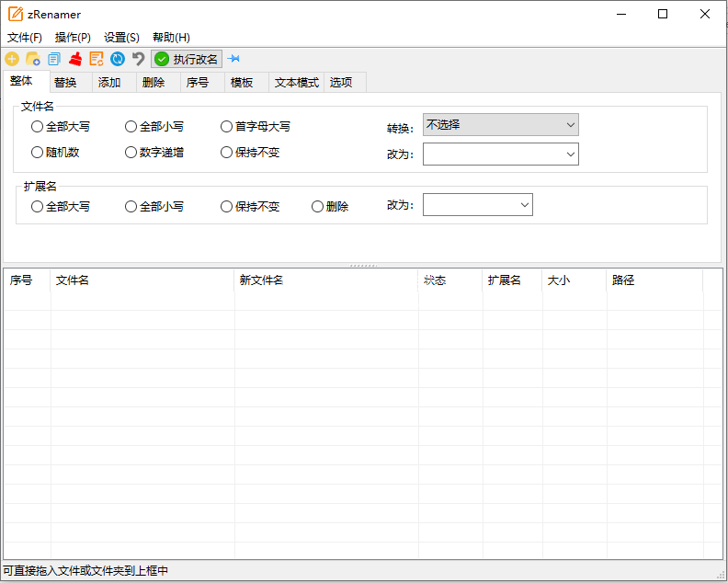This screenshot has height=583, width=728.
Task: Select 数字递增 radio option
Action: coord(154,153)
